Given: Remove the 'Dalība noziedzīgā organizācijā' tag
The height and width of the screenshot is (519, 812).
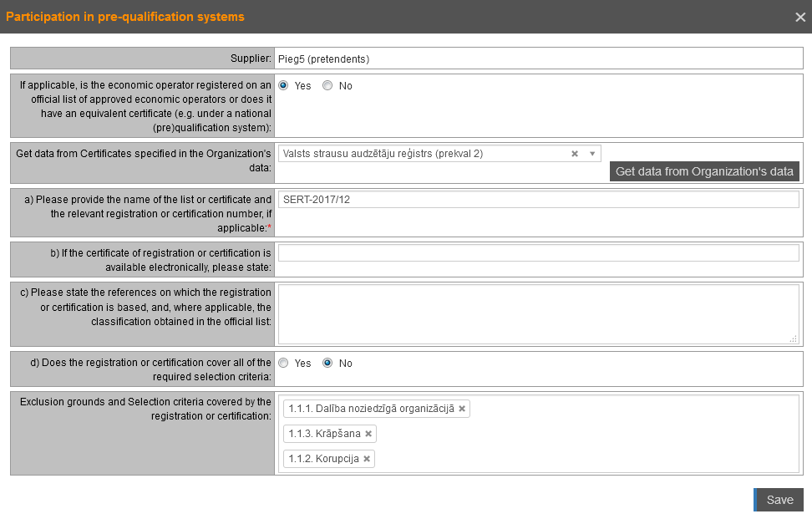Looking at the screenshot, I should (x=462, y=409).
